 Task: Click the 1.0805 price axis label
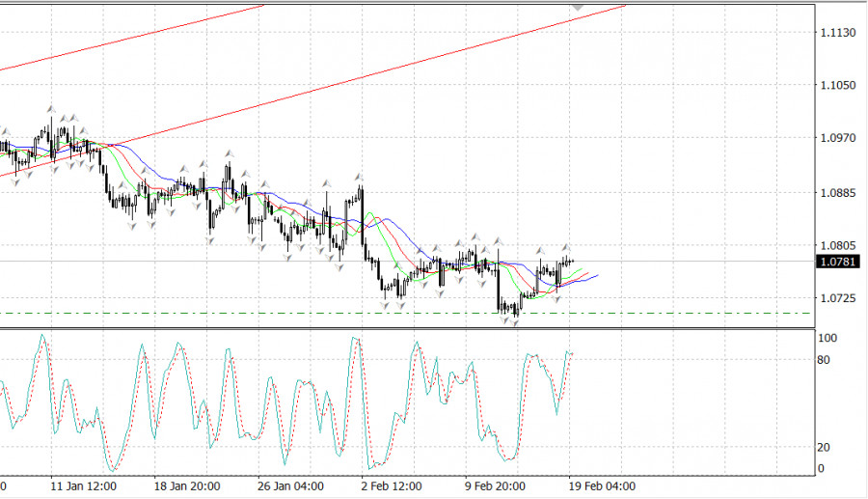[x=837, y=245]
